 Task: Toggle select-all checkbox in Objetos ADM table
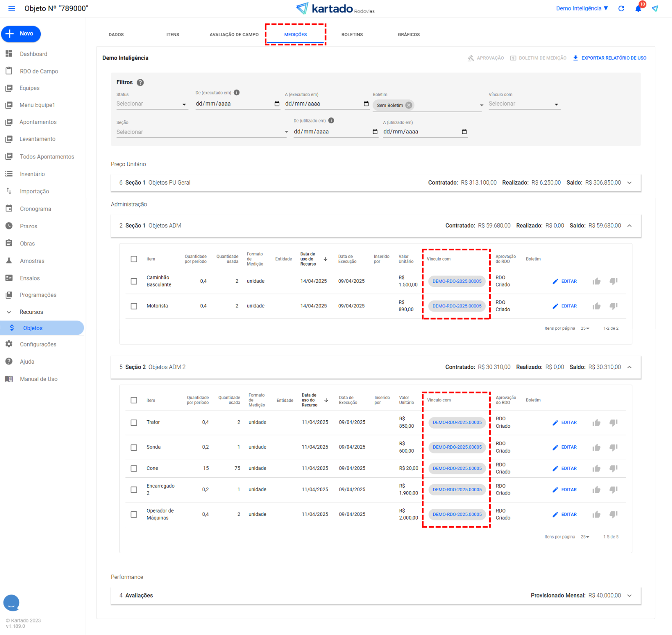tap(134, 259)
